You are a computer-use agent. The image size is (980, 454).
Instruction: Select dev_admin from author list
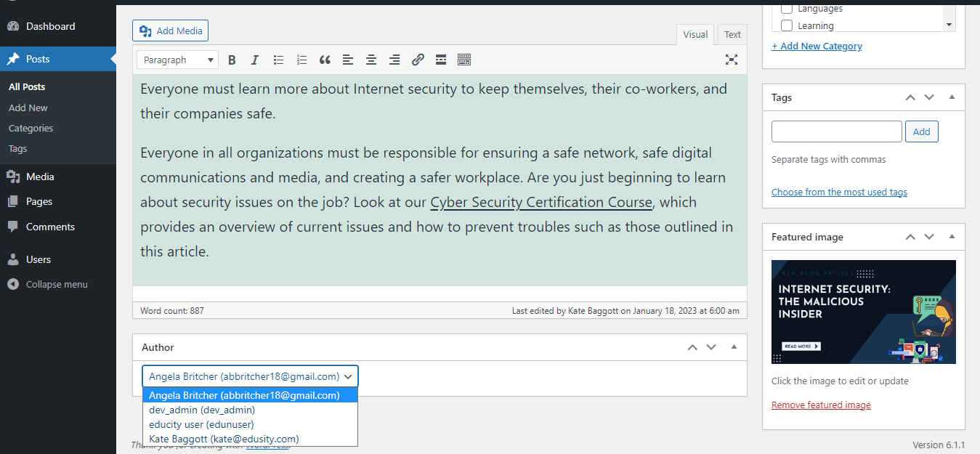click(x=250, y=410)
